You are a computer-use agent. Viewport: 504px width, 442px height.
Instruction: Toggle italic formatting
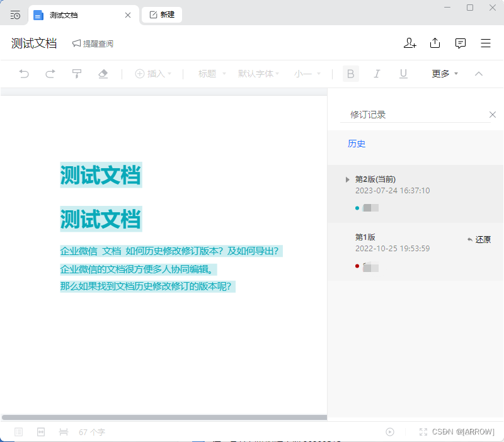[377, 74]
